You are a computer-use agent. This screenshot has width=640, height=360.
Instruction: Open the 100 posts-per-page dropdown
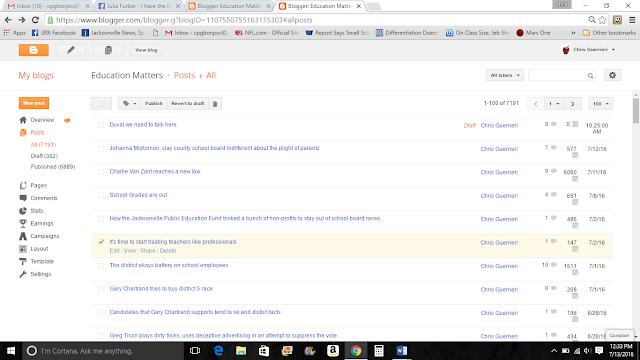coord(600,104)
